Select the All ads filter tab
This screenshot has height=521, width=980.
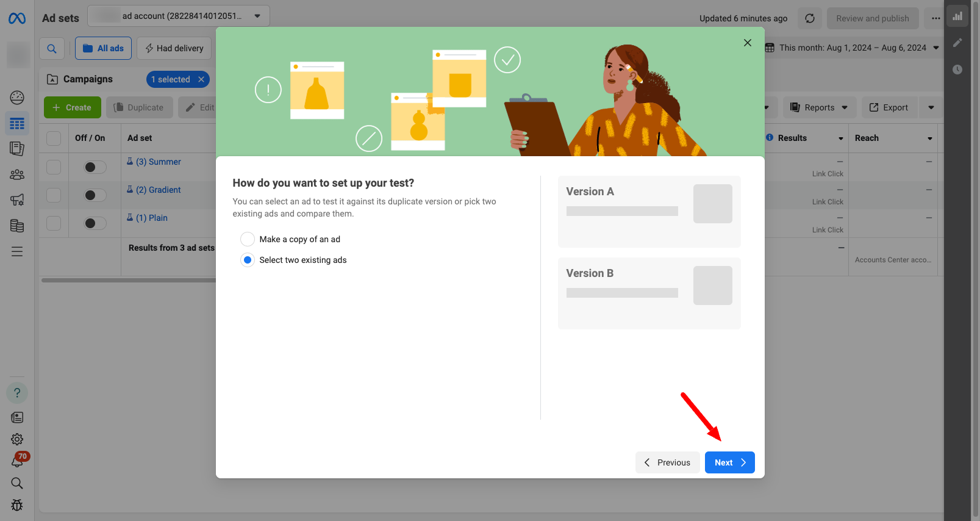point(103,48)
